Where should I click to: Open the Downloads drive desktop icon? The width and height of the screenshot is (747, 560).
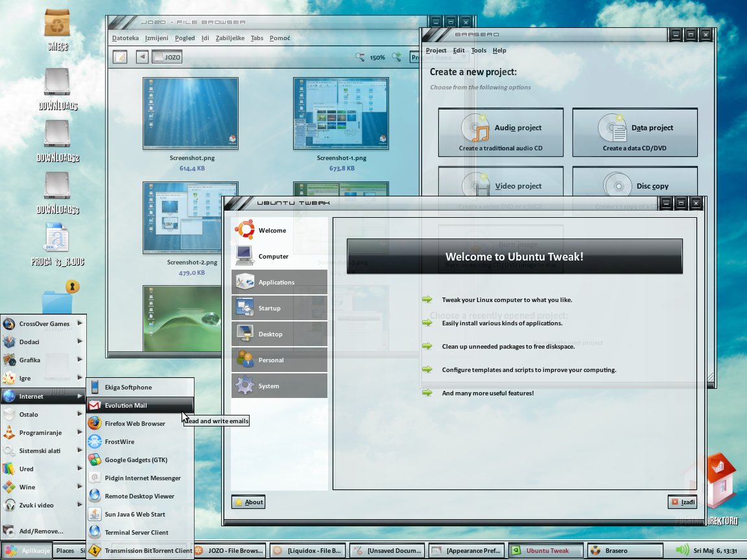57,82
